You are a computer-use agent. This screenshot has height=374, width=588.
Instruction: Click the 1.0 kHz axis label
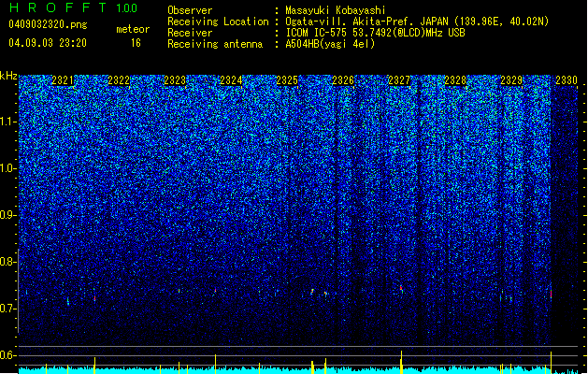8,168
